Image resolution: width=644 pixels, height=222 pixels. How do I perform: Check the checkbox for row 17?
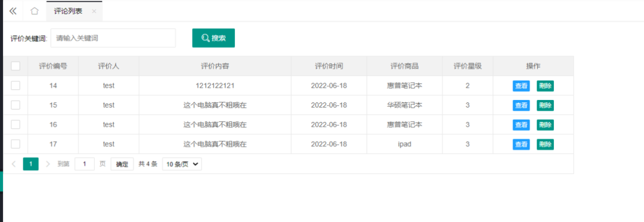coord(16,144)
